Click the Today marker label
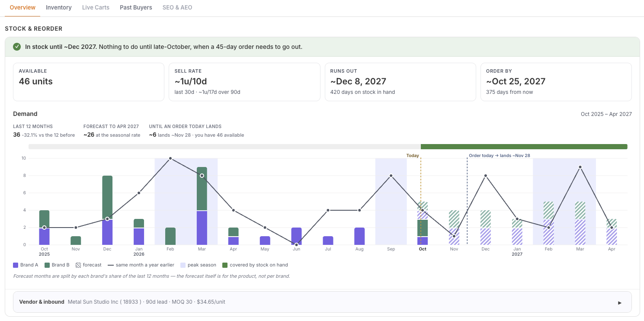This screenshot has height=321, width=644. click(x=413, y=156)
